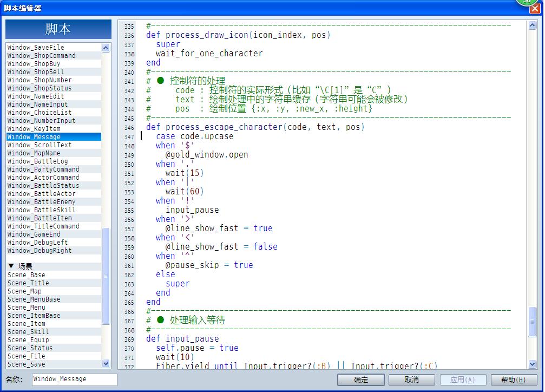Select Scene_Save script
This screenshot has height=392, width=545.
point(54,364)
